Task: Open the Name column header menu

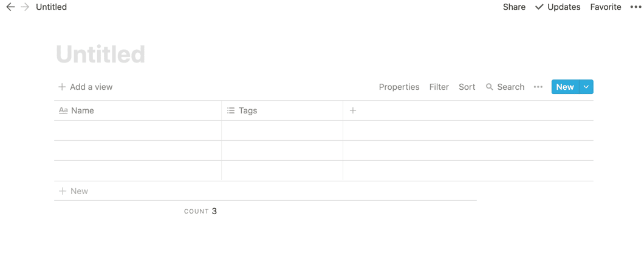Action: point(82,110)
